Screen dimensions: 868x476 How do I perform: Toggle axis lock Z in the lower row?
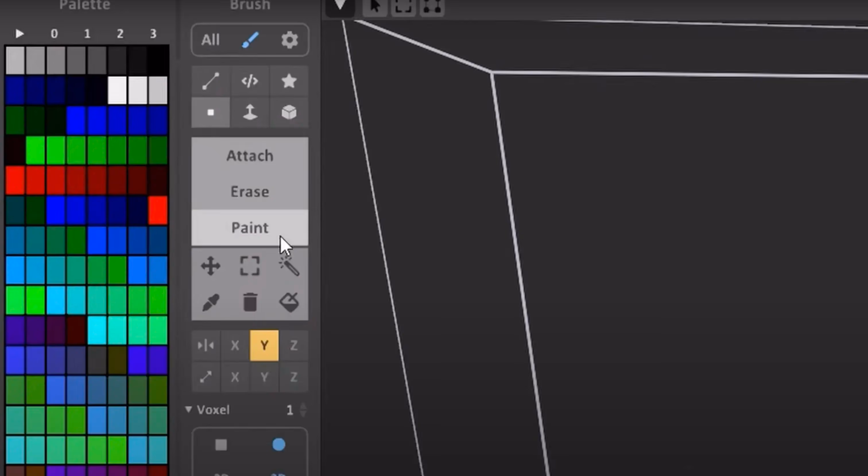coord(293,377)
